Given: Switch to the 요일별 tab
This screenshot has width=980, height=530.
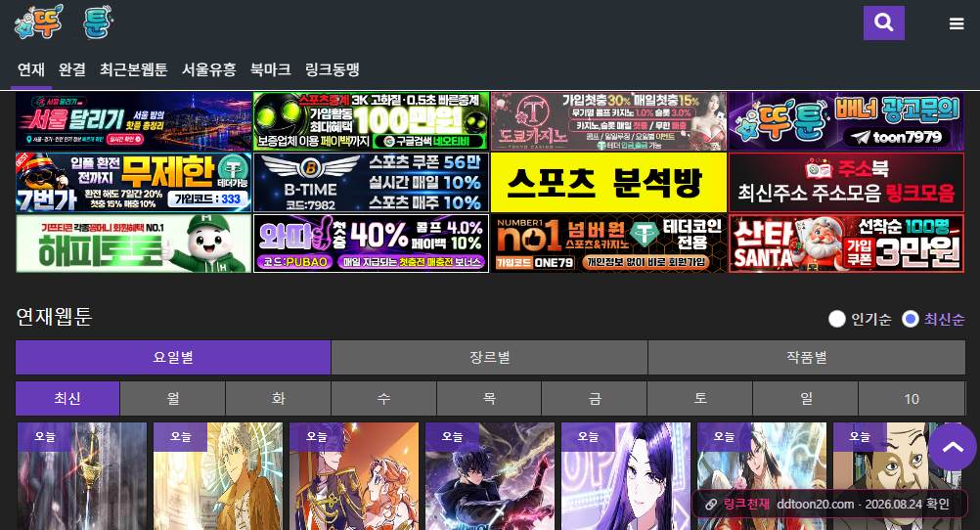Looking at the screenshot, I should pos(173,358).
